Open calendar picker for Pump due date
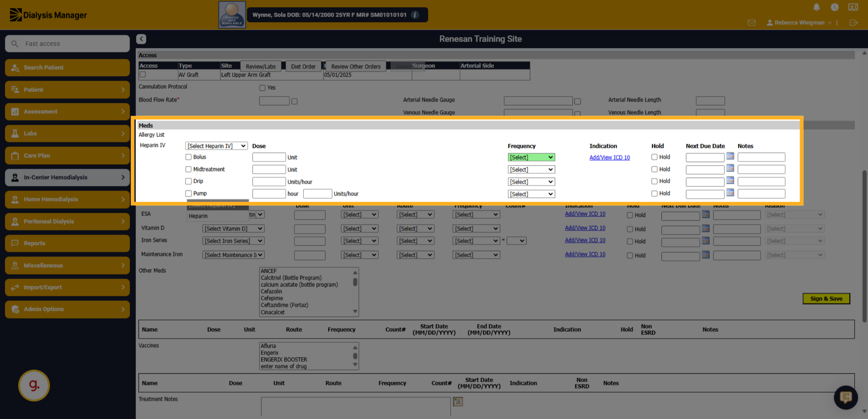Viewport: 868px width, 419px height. (730, 193)
